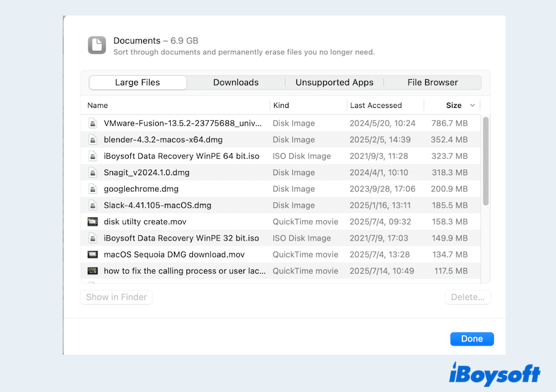Sort the list by Name column
The height and width of the screenshot is (392, 556).
tap(98, 105)
